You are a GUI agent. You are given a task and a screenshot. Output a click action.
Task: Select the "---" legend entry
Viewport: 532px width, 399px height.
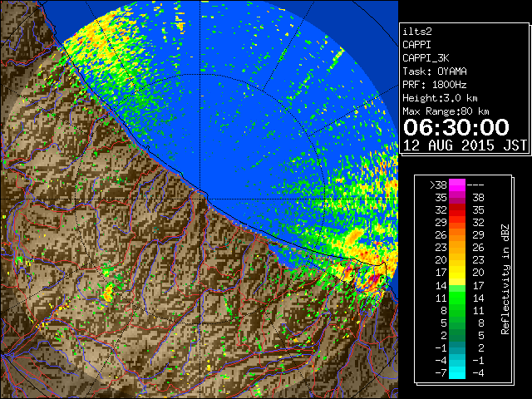[475, 185]
